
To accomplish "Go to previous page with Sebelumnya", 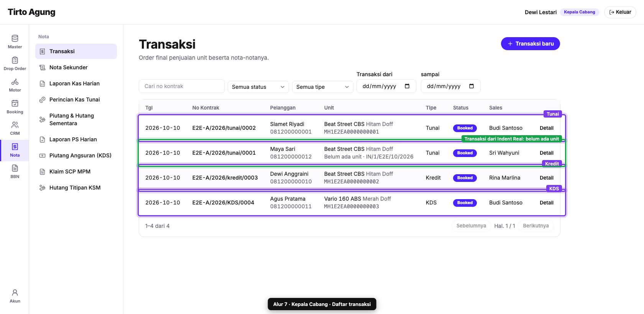I will 471,226.
